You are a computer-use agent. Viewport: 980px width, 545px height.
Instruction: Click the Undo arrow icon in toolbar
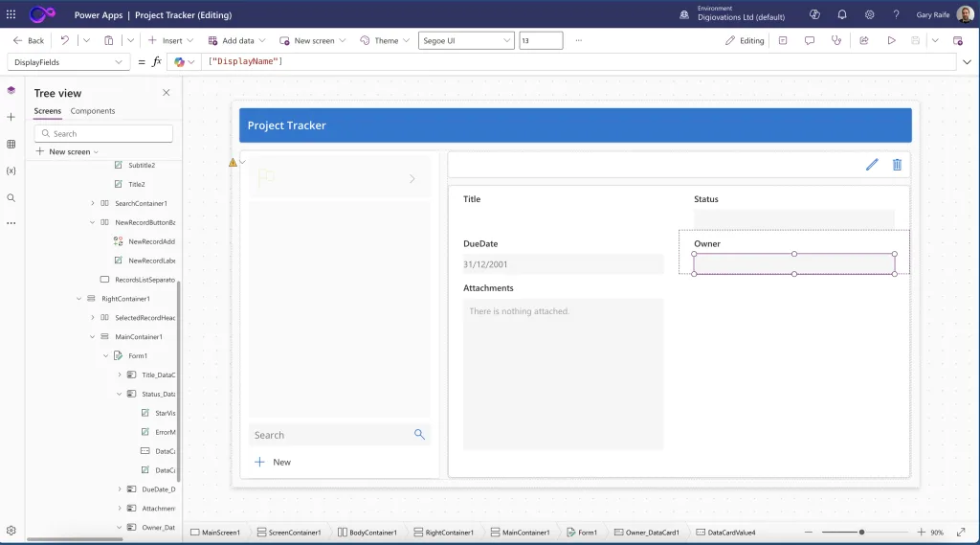pos(65,41)
